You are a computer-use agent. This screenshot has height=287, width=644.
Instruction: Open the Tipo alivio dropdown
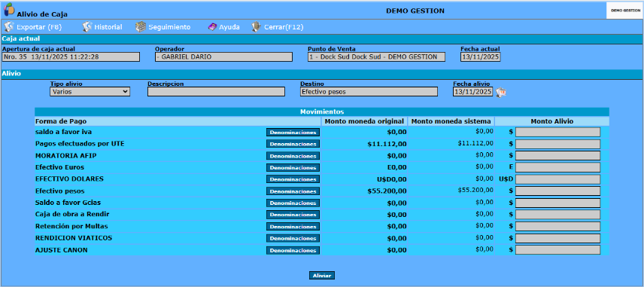(x=90, y=92)
